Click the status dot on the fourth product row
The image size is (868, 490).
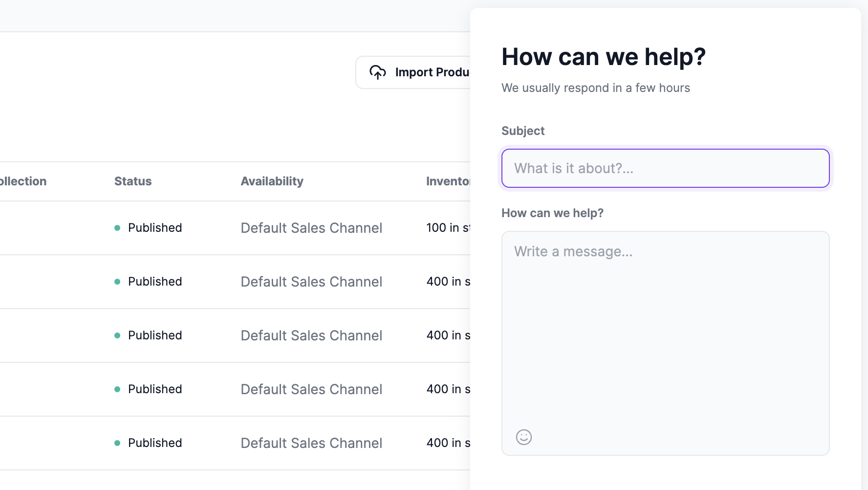click(117, 389)
